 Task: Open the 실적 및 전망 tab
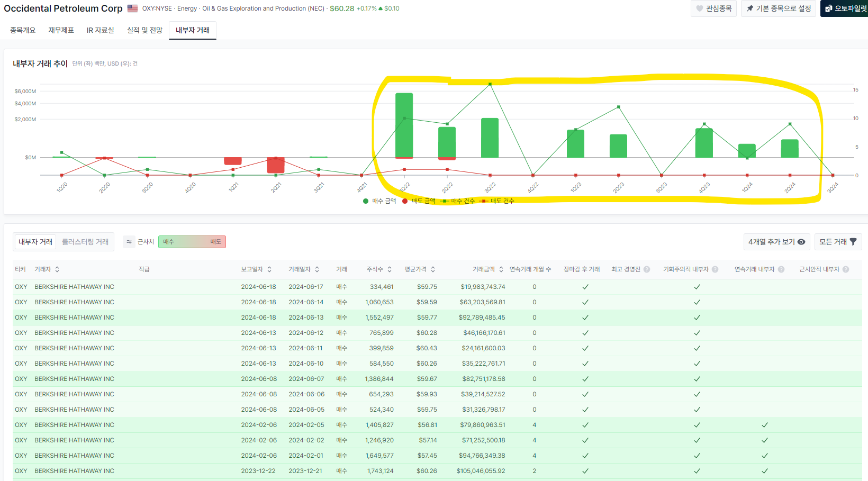point(144,30)
